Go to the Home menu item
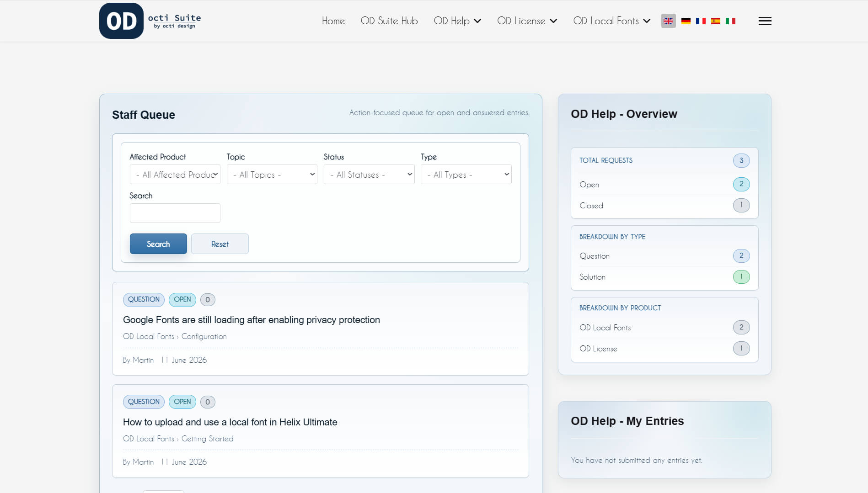This screenshot has height=493, width=868. pos(333,21)
